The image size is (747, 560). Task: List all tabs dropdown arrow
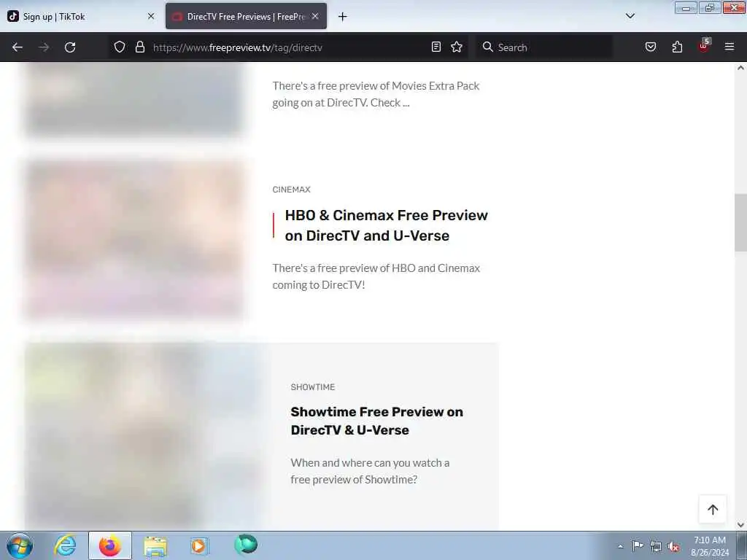630,16
